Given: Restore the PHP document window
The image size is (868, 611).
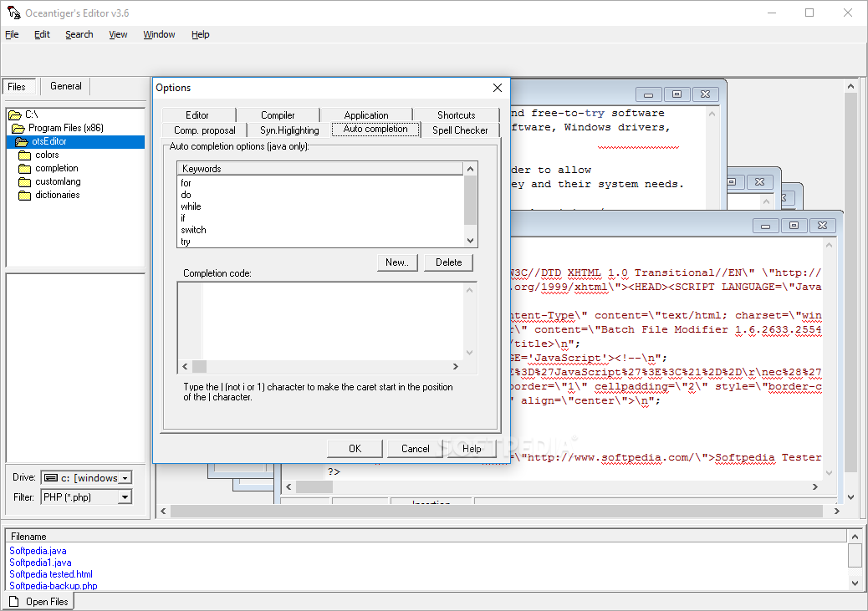Looking at the screenshot, I should [x=794, y=226].
